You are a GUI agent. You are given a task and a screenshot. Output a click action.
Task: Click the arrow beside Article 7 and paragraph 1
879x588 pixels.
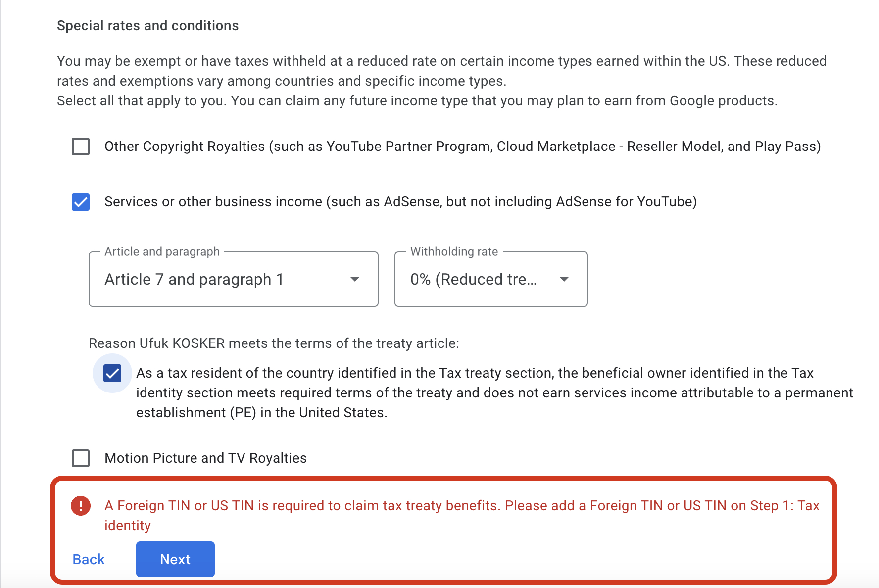point(355,279)
